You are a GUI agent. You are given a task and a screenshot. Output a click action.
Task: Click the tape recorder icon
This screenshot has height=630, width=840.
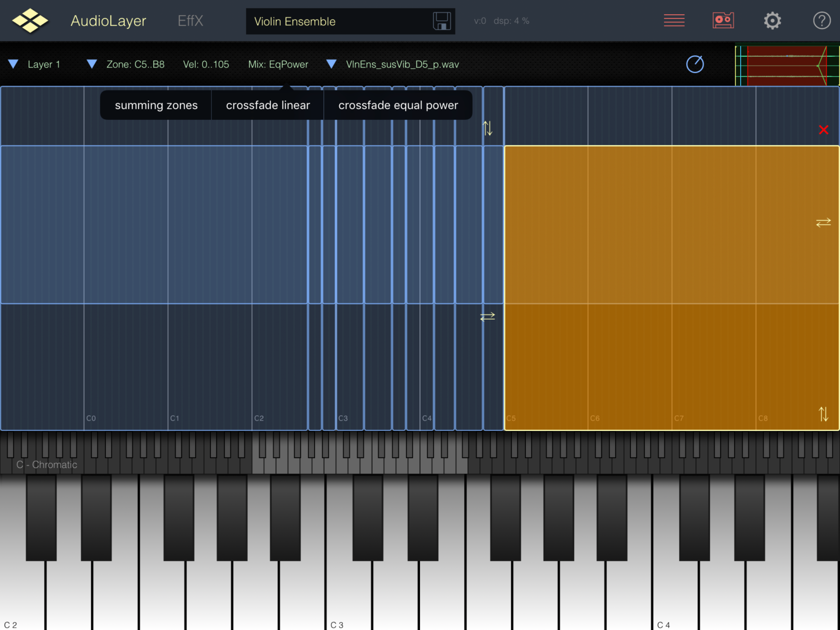(x=723, y=21)
